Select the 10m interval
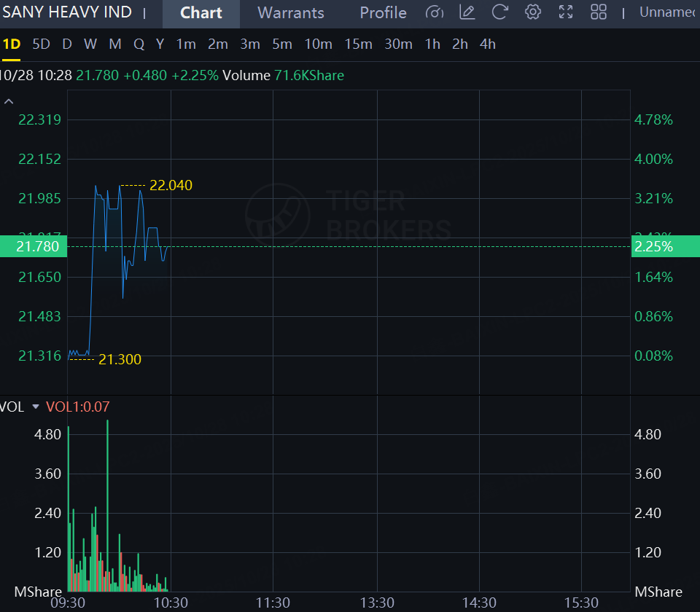 pyautogui.click(x=319, y=44)
